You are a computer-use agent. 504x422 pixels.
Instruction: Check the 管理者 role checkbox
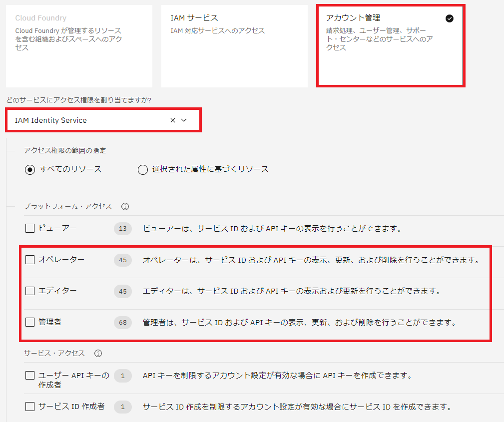click(x=30, y=322)
